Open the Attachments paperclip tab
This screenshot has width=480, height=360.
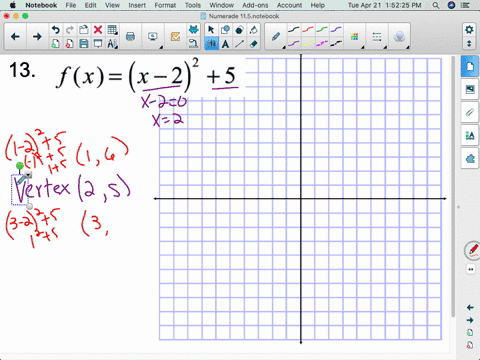[470, 112]
